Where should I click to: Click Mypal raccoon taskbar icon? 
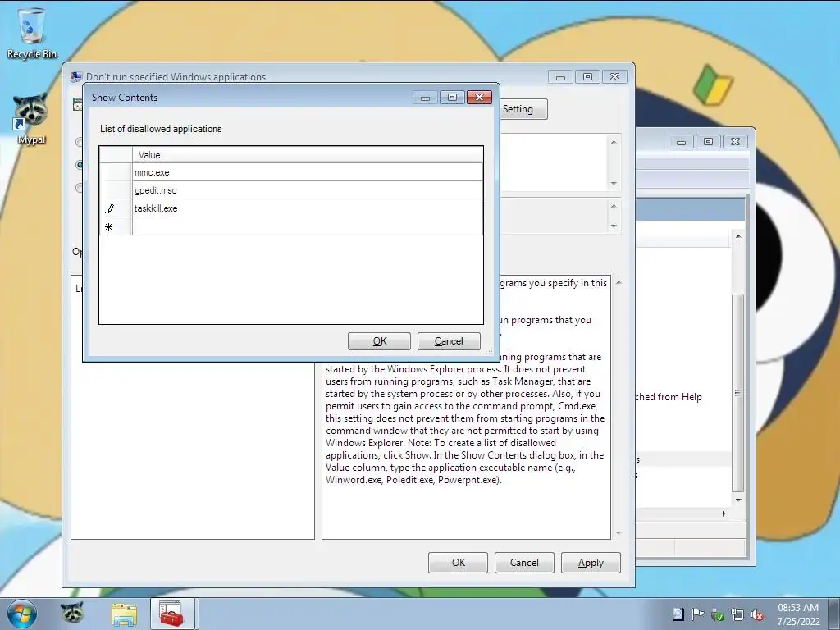[x=72, y=614]
